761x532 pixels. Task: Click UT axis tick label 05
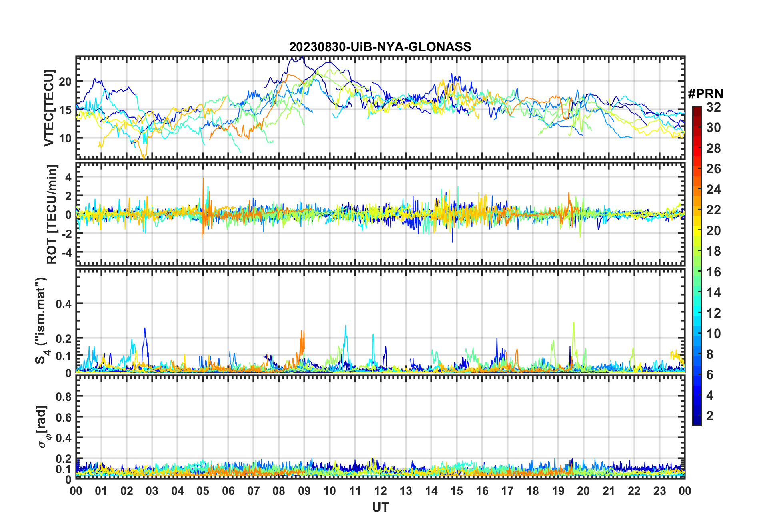click(x=203, y=491)
